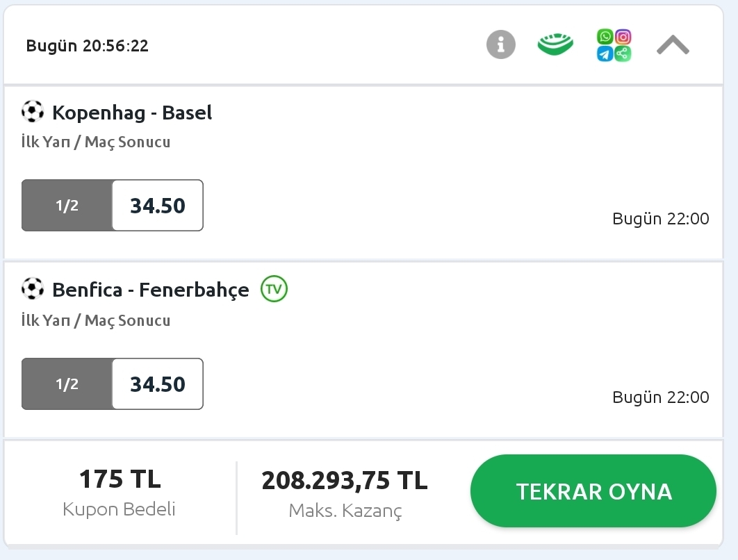738x560 pixels.
Task: Click the green stadium icon
Action: pyautogui.click(x=555, y=44)
